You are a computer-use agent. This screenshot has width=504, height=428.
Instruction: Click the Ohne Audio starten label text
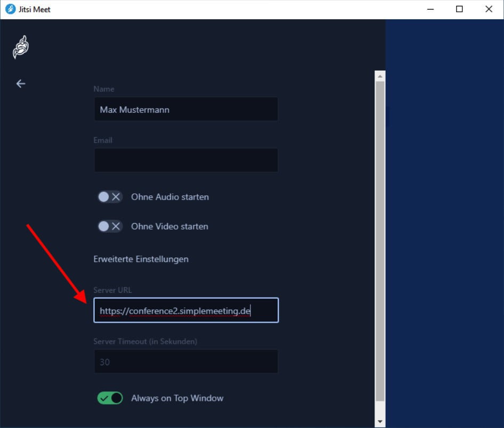[x=169, y=197]
